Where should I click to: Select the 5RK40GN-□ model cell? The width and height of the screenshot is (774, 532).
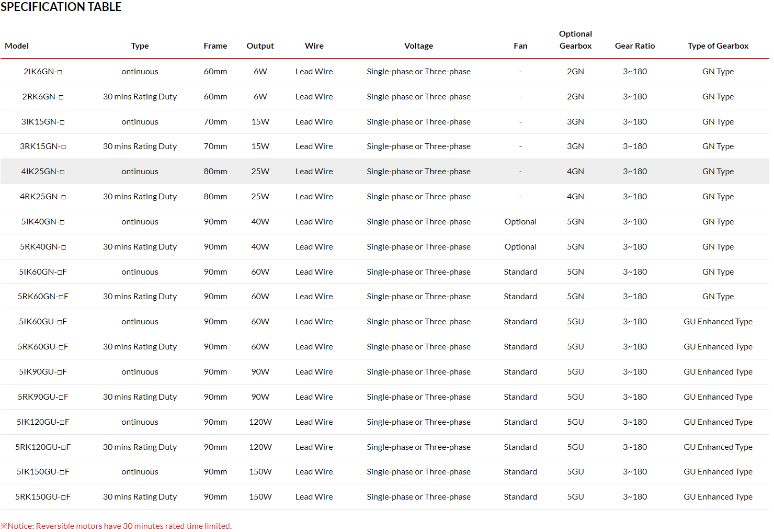(x=43, y=247)
